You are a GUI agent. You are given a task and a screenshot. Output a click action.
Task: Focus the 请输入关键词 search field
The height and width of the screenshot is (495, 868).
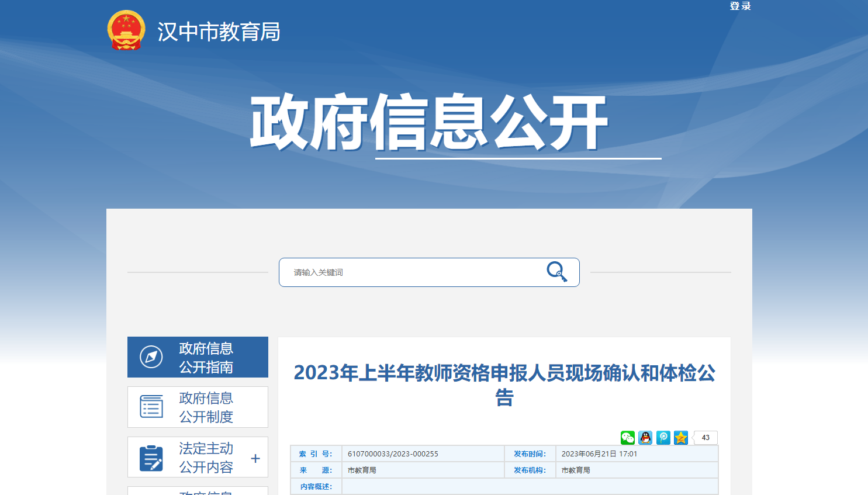click(409, 272)
